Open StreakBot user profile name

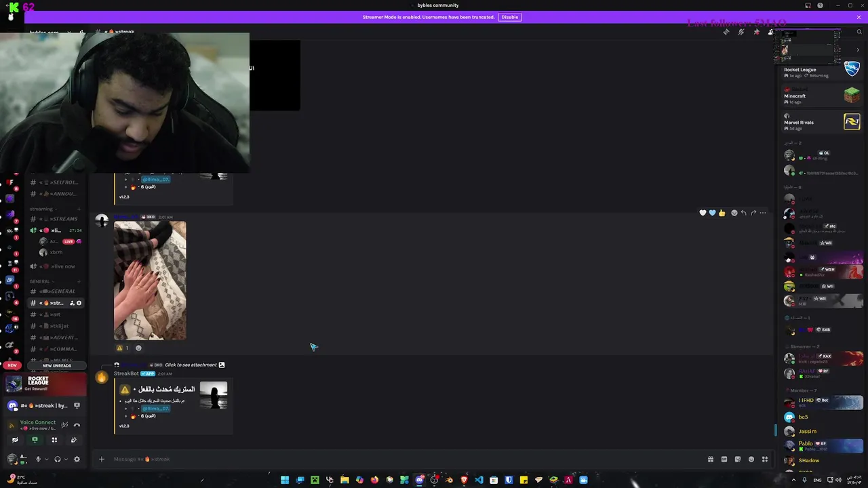(x=126, y=373)
